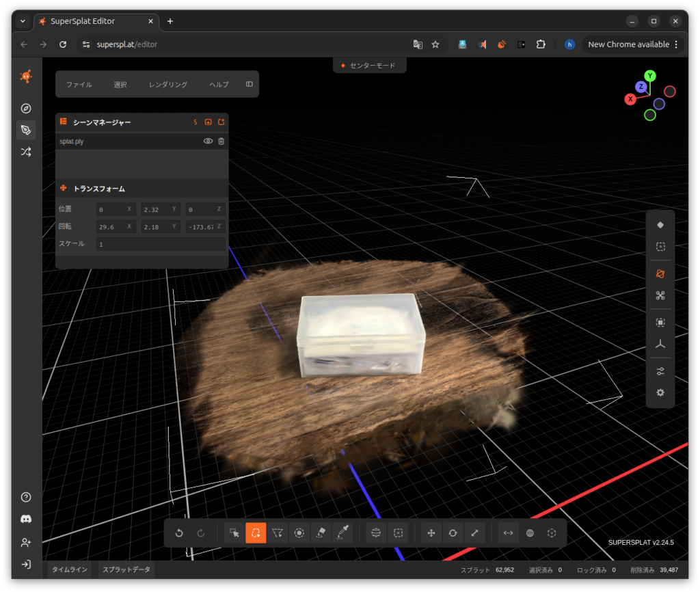
Task: Open the ファイル menu
Action: [x=79, y=85]
